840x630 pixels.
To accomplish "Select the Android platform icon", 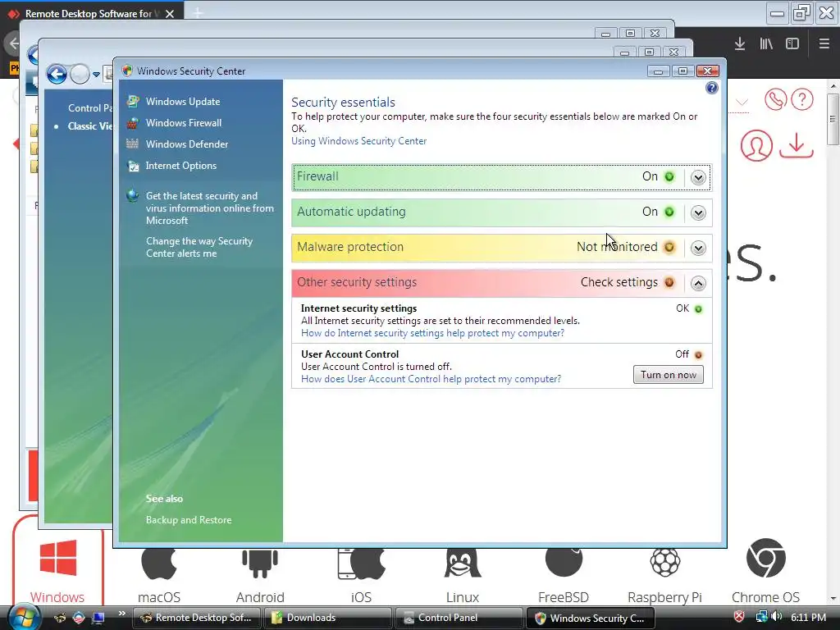I will pyautogui.click(x=260, y=564).
